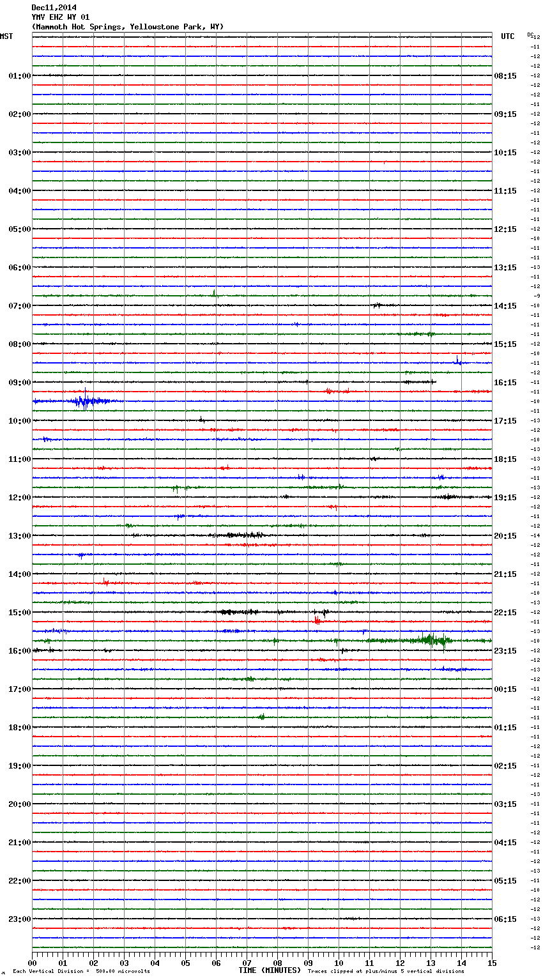This screenshot has height=980, width=543.
Task: Select the 13:15 UTC time label
Action: click(x=505, y=268)
